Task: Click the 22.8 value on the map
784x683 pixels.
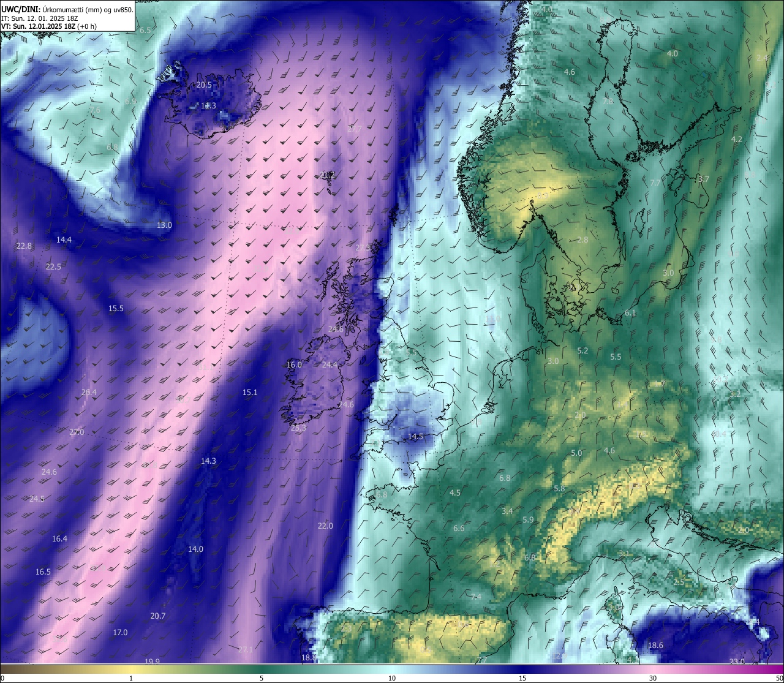Action: click(24, 246)
